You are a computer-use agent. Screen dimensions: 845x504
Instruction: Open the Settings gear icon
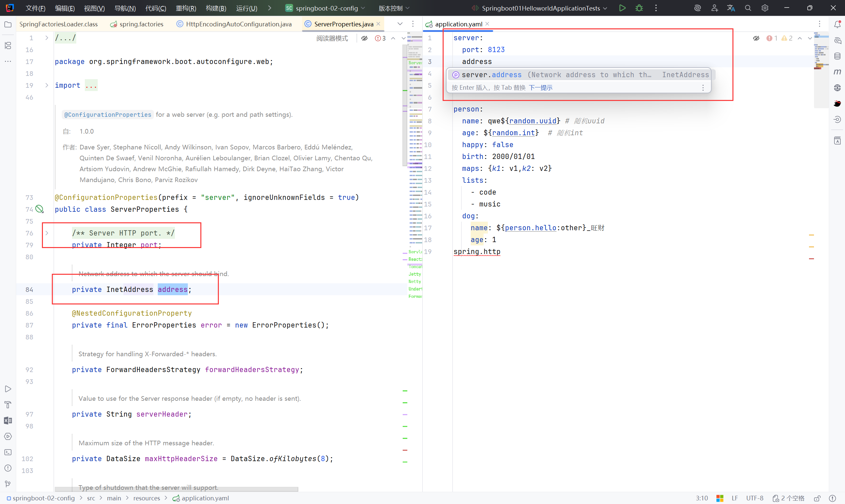(765, 8)
